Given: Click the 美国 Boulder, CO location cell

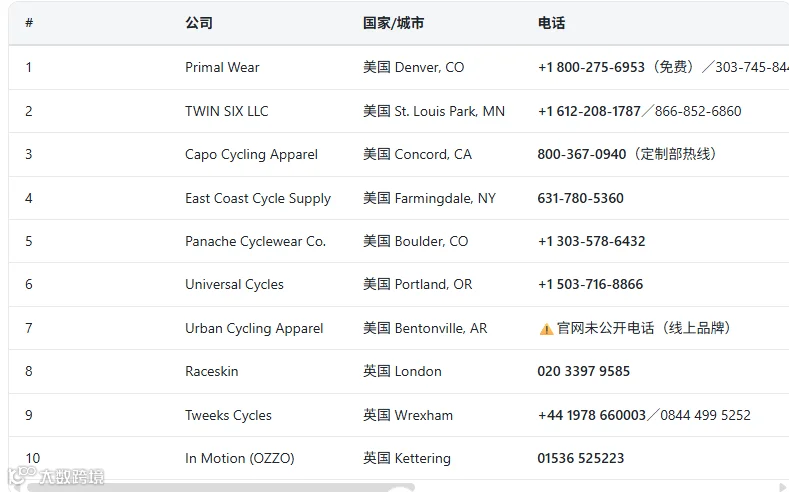Looking at the screenshot, I should pos(416,241).
